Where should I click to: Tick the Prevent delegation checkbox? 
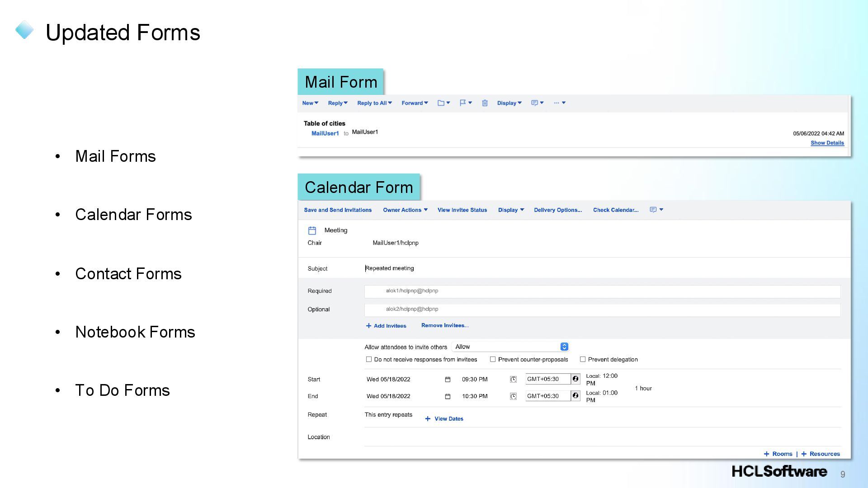[583, 360]
